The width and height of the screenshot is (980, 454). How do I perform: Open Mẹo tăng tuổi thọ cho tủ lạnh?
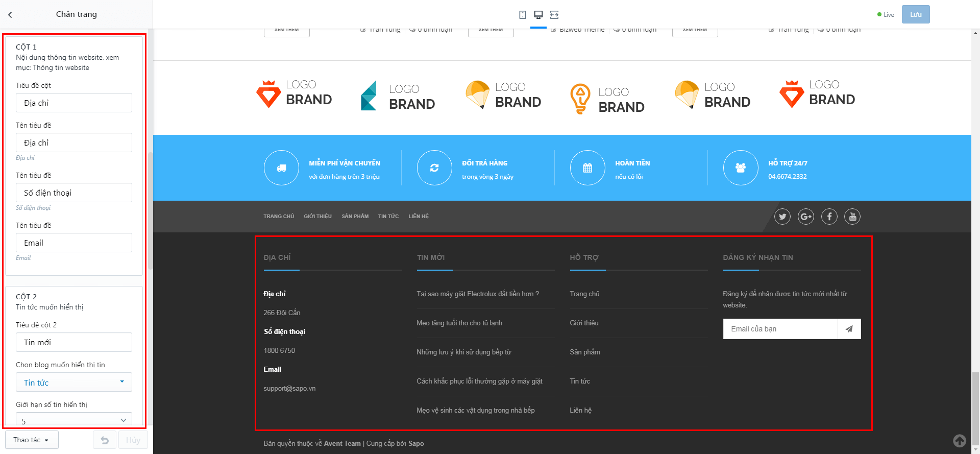[x=459, y=323]
